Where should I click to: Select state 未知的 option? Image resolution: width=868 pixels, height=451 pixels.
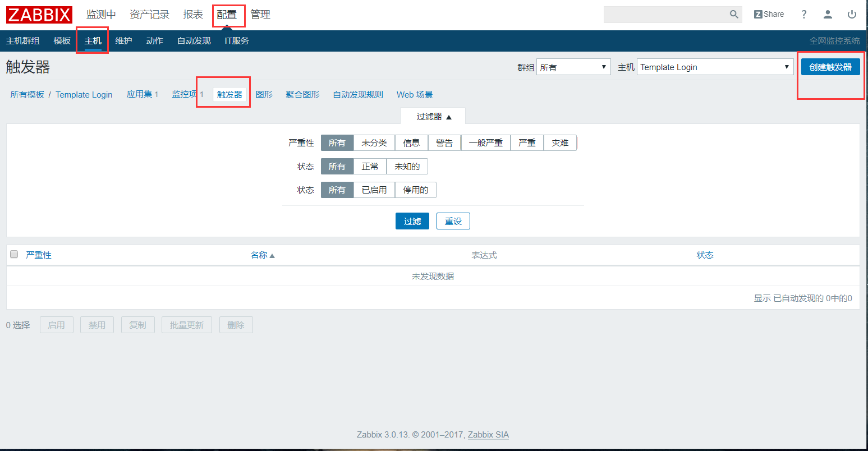(407, 167)
